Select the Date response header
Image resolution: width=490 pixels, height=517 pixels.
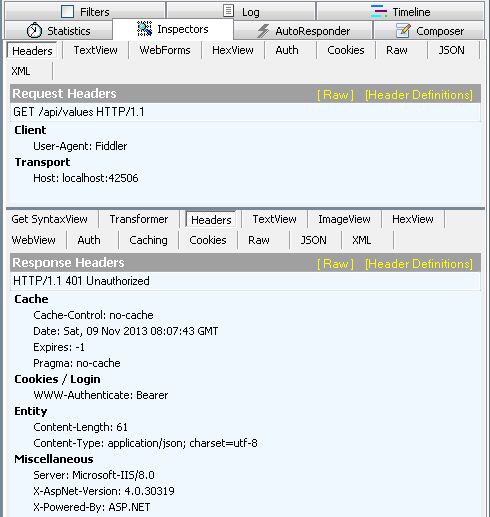coord(126,331)
